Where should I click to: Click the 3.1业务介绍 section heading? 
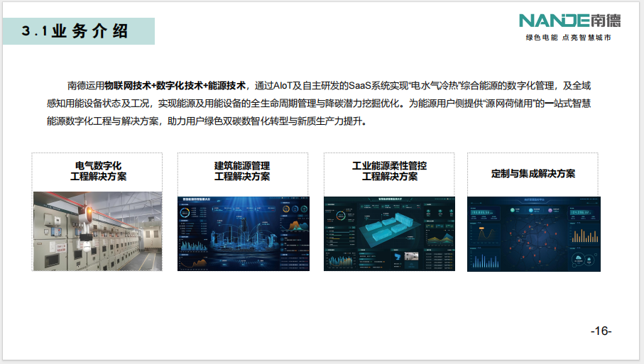click(75, 31)
